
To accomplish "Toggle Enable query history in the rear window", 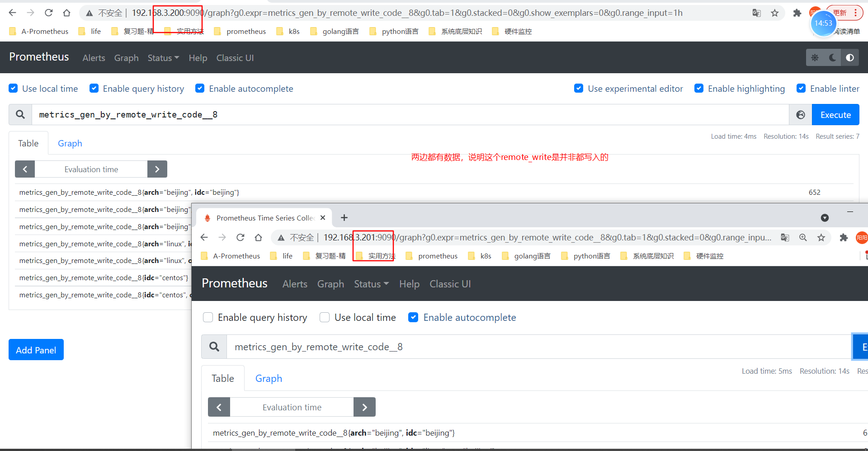I will [94, 89].
